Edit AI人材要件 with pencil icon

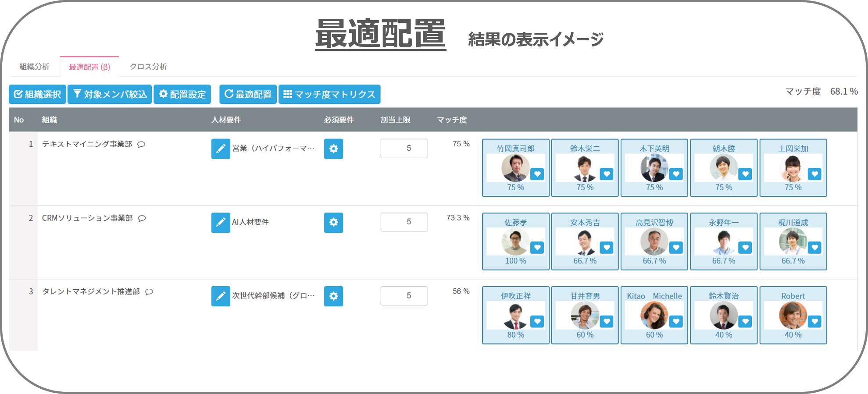point(221,223)
